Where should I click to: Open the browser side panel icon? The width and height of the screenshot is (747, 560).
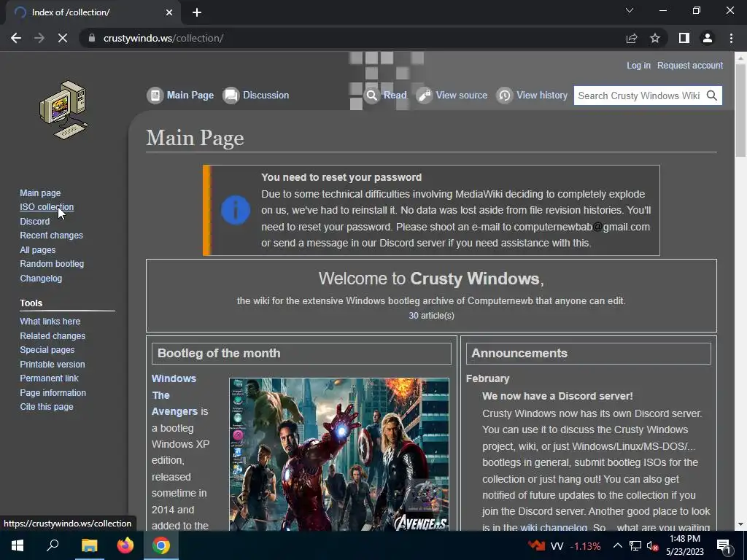pos(684,38)
